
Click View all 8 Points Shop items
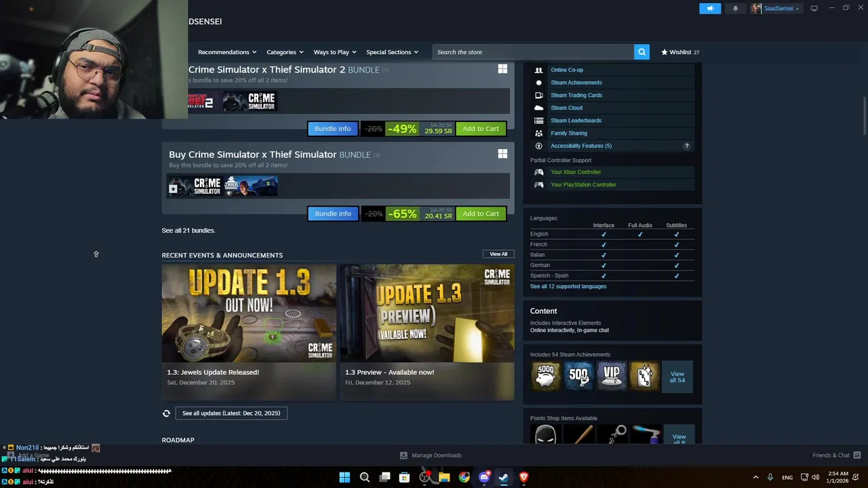click(x=679, y=435)
